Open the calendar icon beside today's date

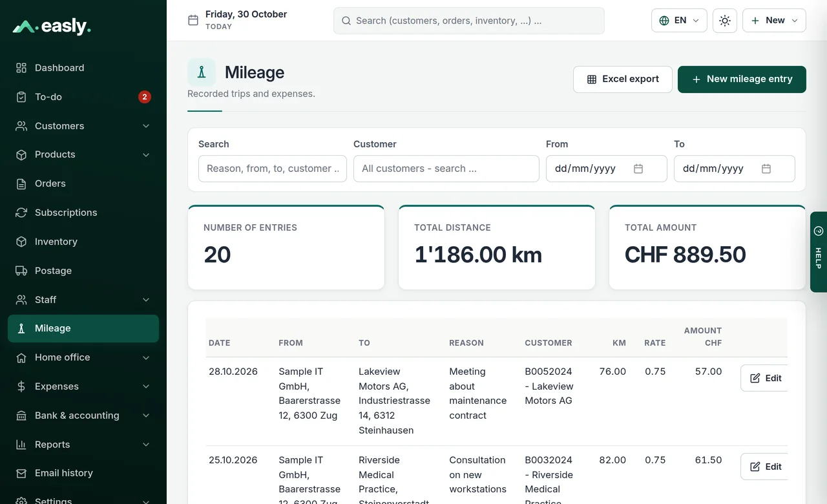(193, 21)
